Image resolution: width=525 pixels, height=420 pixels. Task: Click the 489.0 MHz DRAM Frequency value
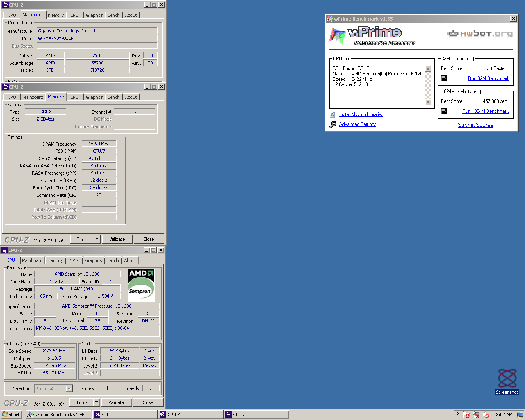(99, 144)
